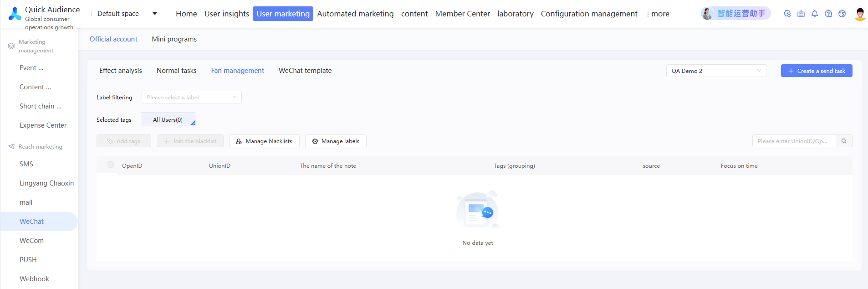
Task: Open Configuration management menu
Action: (589, 14)
